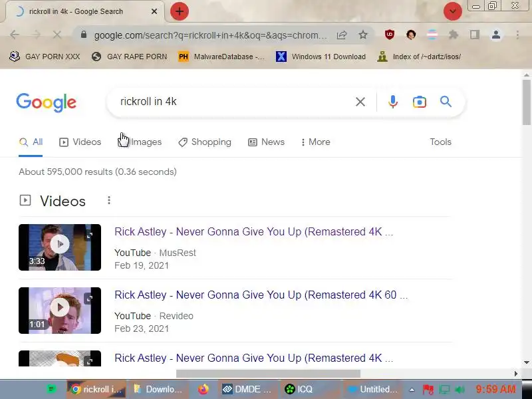Start voice search with the microphone
Viewport: 532px width, 399px height.
pyautogui.click(x=393, y=102)
